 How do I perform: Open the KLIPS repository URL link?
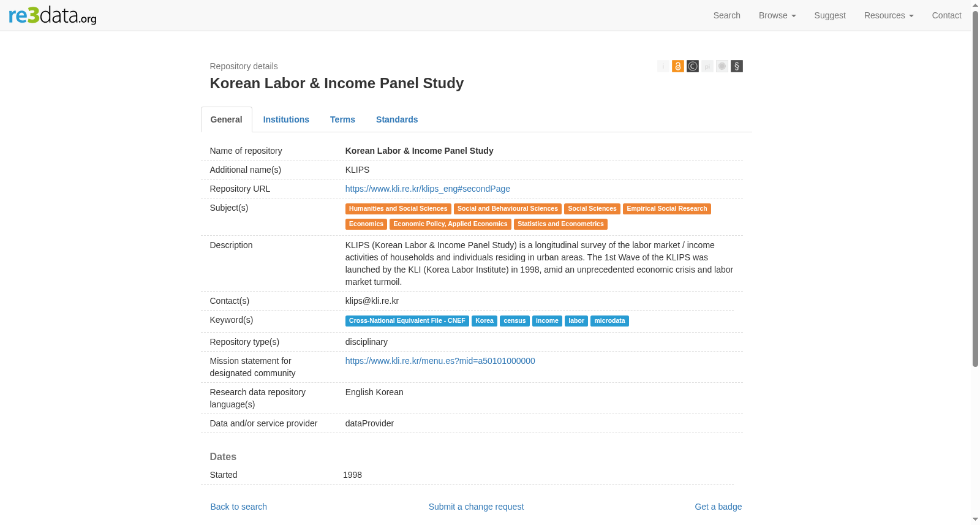tap(428, 189)
